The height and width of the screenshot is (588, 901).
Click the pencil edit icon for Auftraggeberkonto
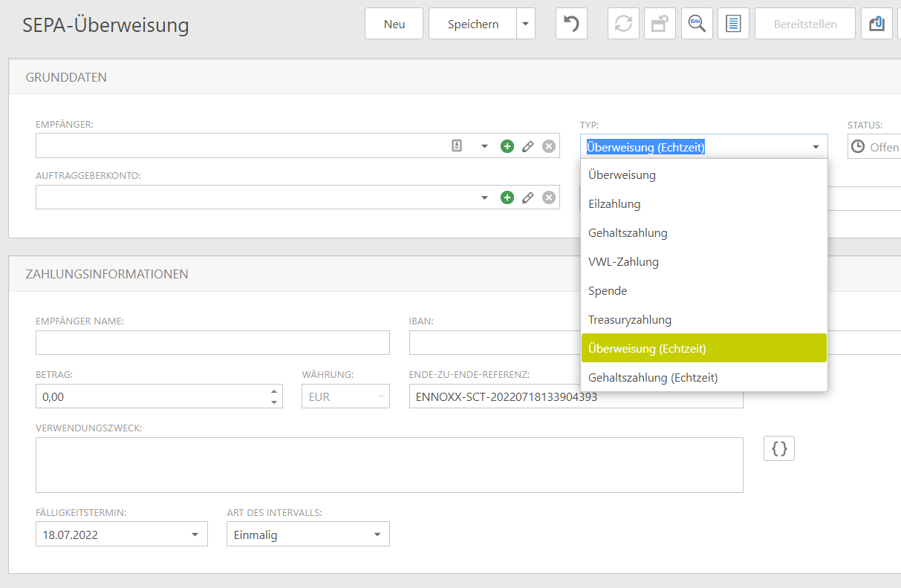pos(528,197)
